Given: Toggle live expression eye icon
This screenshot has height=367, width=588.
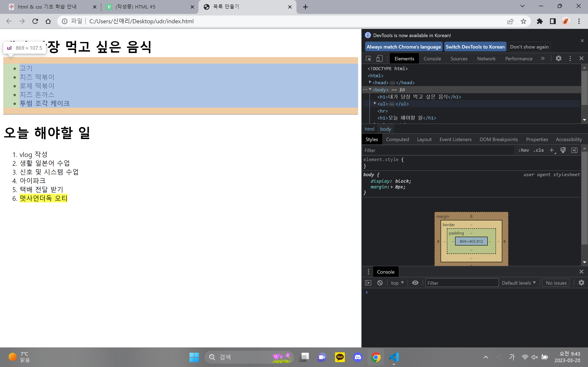Looking at the screenshot, I should (x=415, y=283).
